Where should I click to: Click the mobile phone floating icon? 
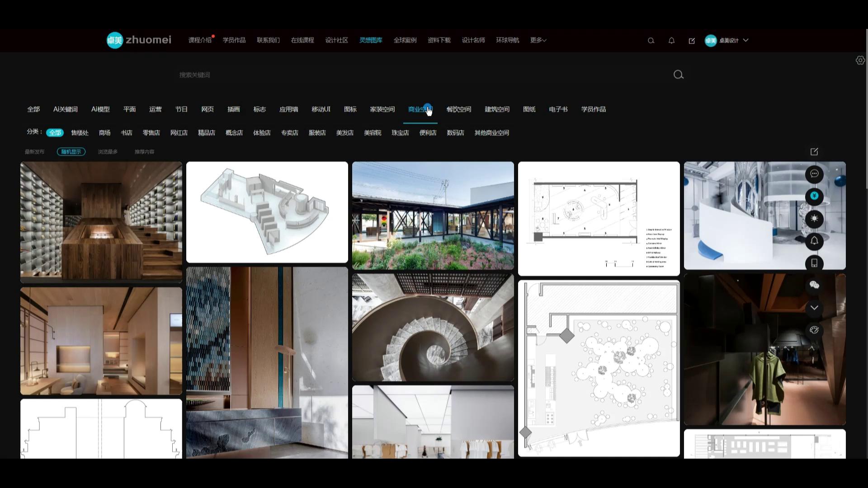coord(814,263)
